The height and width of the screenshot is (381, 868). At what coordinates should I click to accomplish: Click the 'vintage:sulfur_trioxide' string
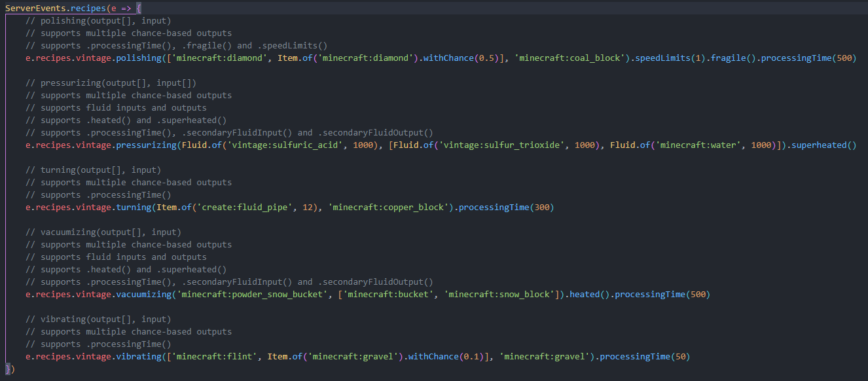coord(508,145)
